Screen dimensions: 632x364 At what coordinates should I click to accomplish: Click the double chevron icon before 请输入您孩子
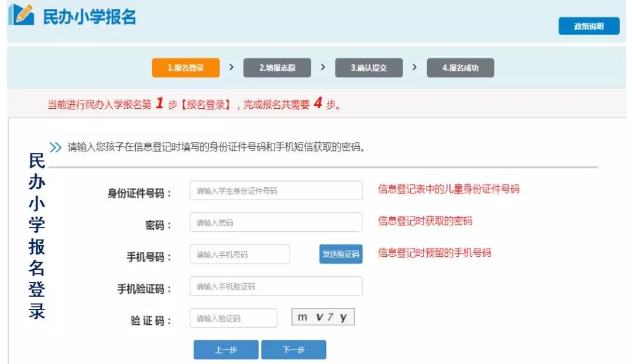[x=56, y=147]
